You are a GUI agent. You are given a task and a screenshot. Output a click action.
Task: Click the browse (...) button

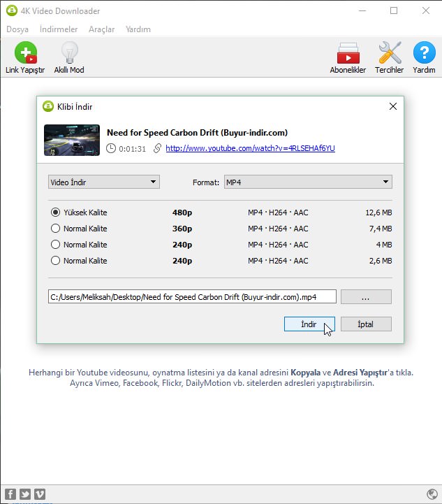[366, 296]
